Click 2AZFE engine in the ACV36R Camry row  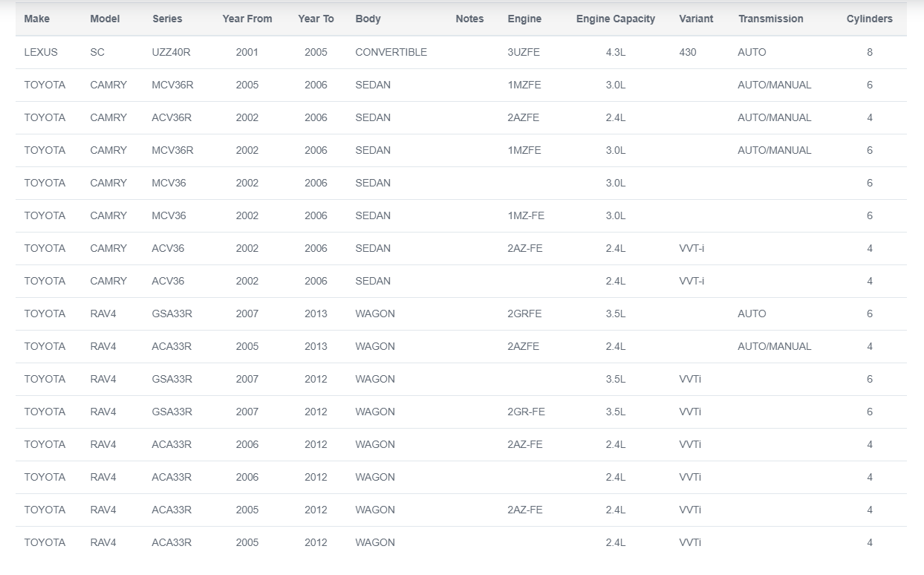point(524,117)
